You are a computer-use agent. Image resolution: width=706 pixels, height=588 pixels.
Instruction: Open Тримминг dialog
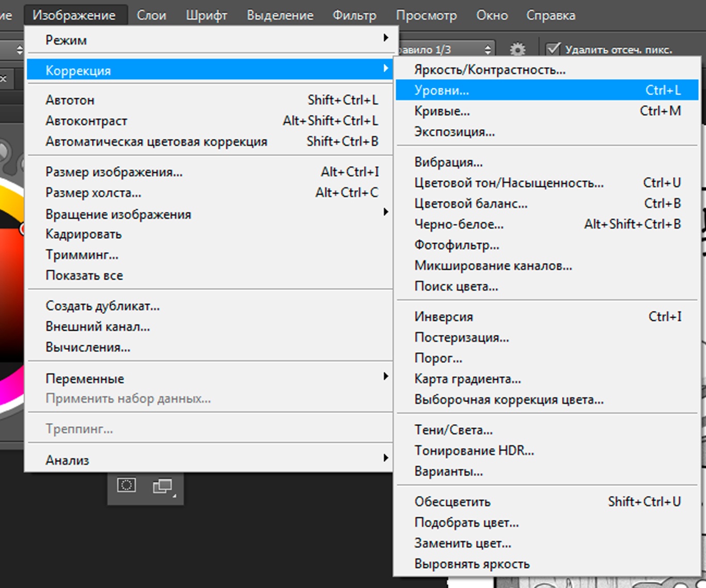[210, 255]
